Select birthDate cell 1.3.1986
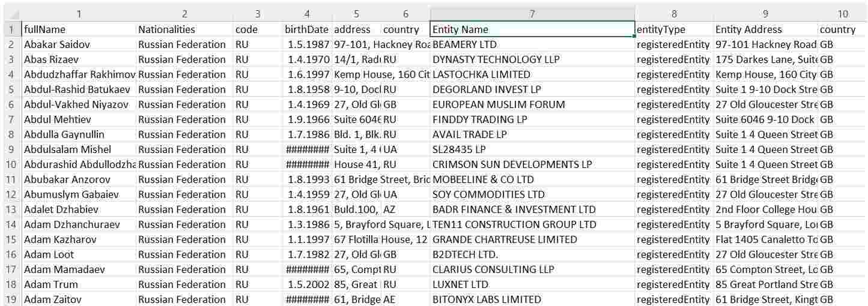This screenshot has width=868, height=306. point(307,224)
